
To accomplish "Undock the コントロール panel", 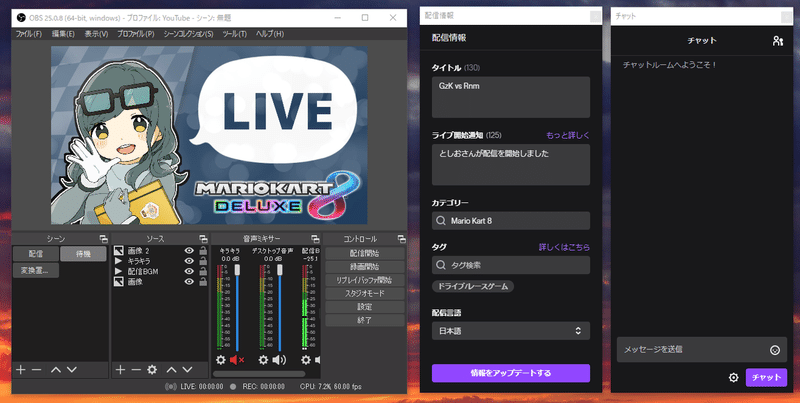I will click(x=402, y=239).
